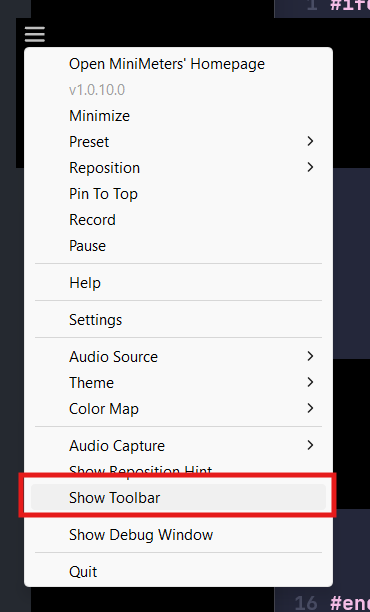This screenshot has height=612, width=370.
Task: Open Settings from the menu
Action: [178, 320]
